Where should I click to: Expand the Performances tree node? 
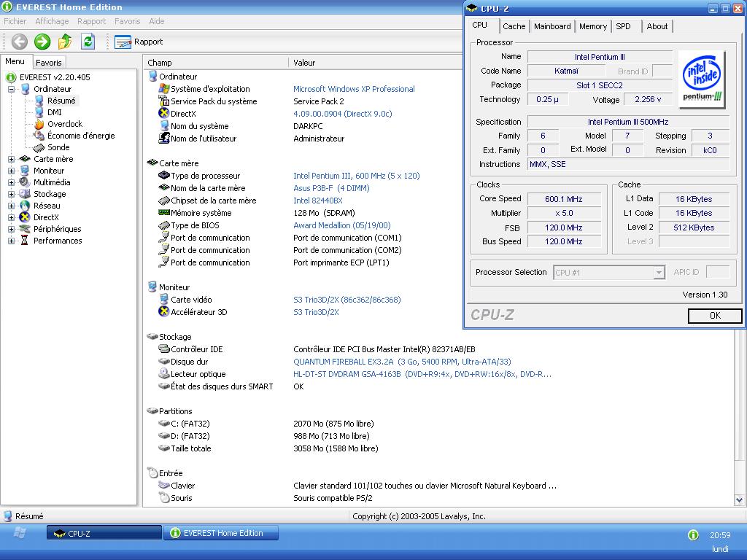tap(12, 241)
